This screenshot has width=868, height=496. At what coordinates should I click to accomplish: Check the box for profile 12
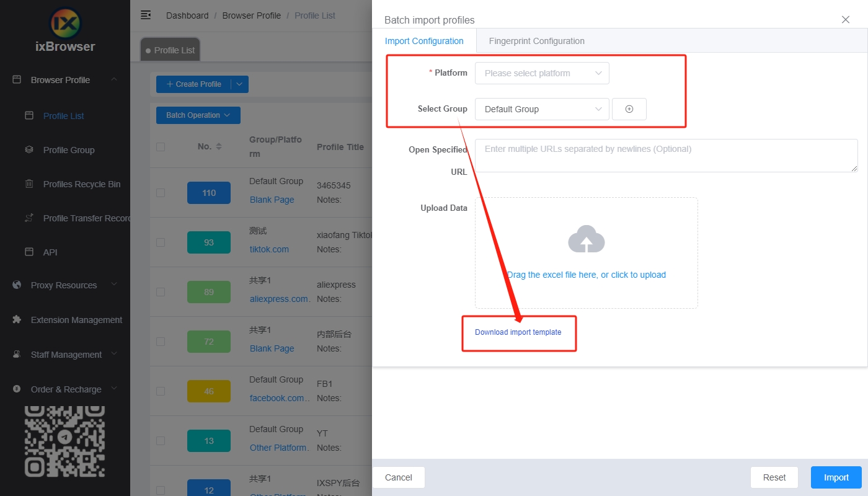tap(161, 490)
